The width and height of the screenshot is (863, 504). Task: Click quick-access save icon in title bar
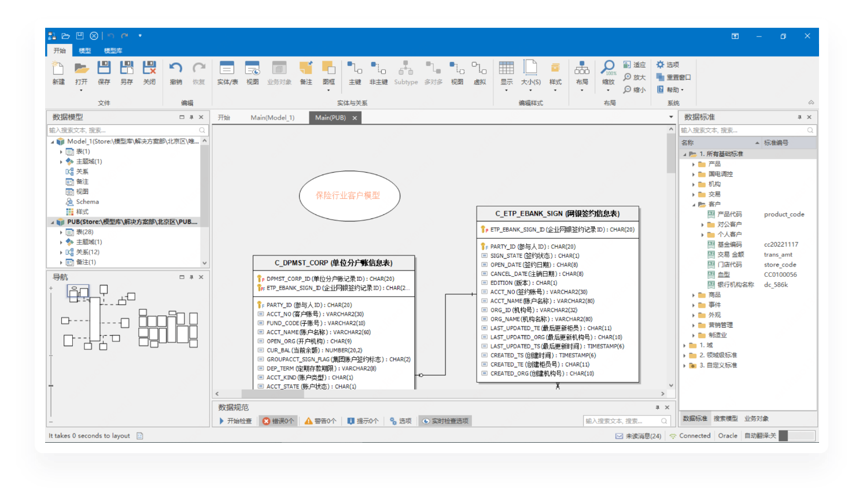80,36
